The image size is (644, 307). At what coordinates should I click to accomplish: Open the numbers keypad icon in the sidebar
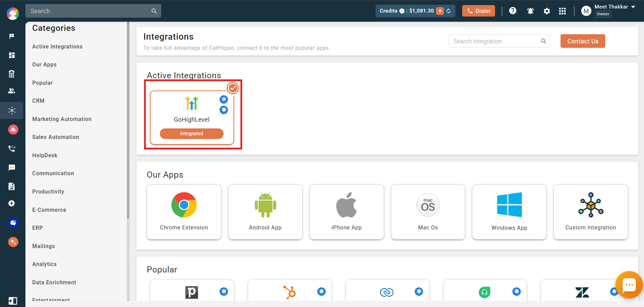tap(12, 74)
